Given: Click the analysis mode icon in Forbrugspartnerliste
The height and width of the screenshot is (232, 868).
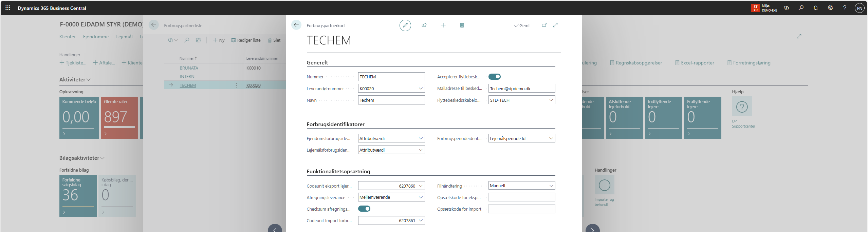Looking at the screenshot, I should pyautogui.click(x=198, y=40).
